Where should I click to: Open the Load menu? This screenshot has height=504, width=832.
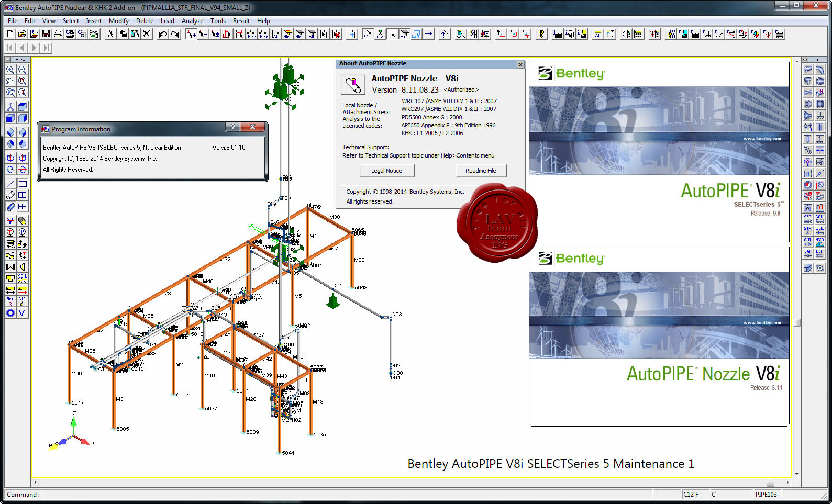[168, 21]
